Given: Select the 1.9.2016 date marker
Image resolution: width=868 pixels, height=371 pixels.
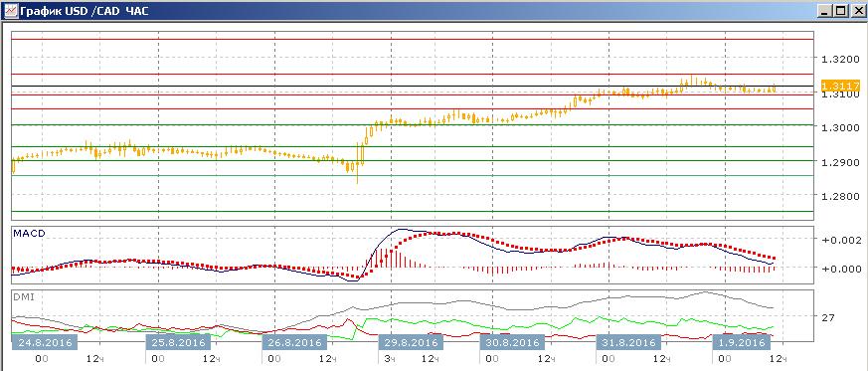Looking at the screenshot, I should pos(742,342).
